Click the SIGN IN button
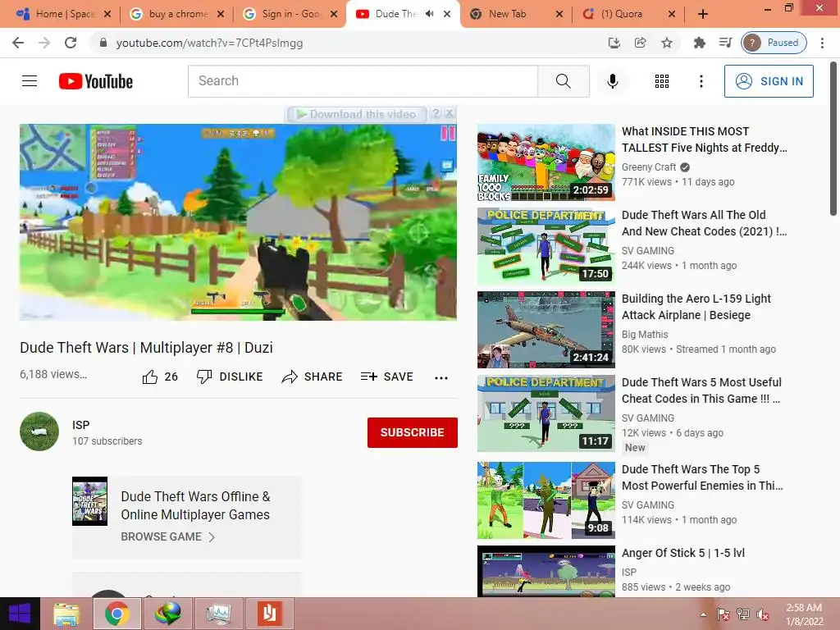 [768, 81]
